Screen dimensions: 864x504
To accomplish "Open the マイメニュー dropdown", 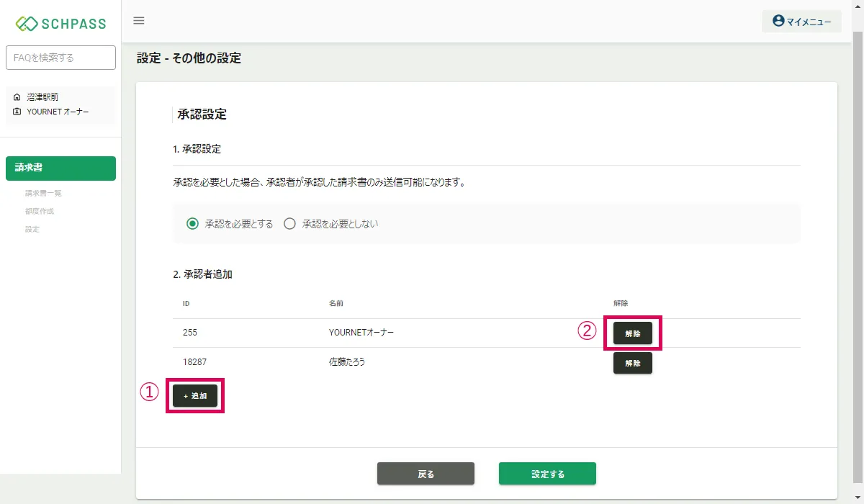I will (801, 22).
